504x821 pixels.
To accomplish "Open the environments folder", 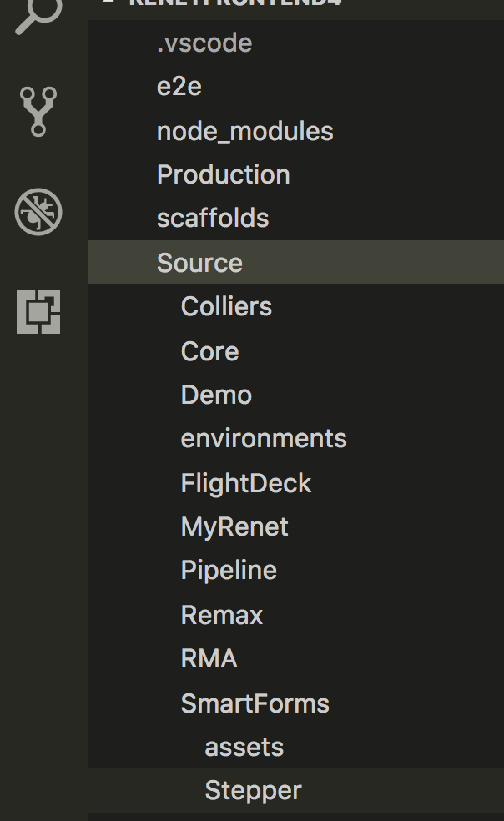I will tap(264, 437).
